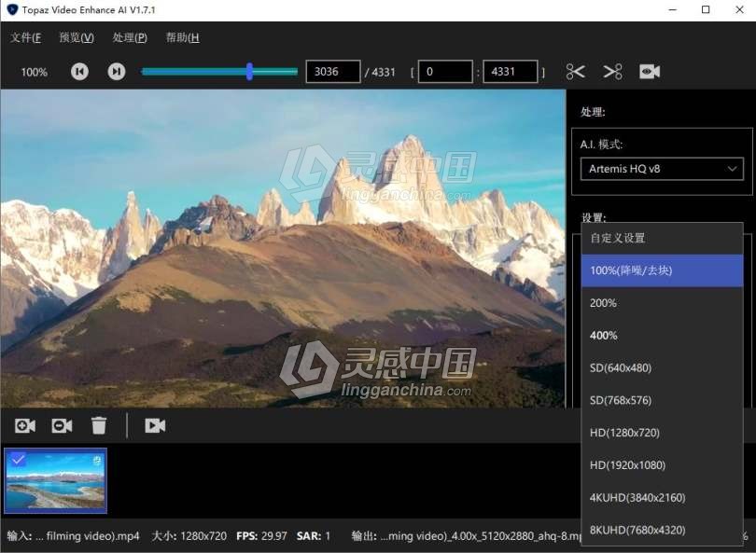Viewport: 756px width, 553px height.
Task: Pick HD(1920x1080) output size
Action: click(662, 464)
